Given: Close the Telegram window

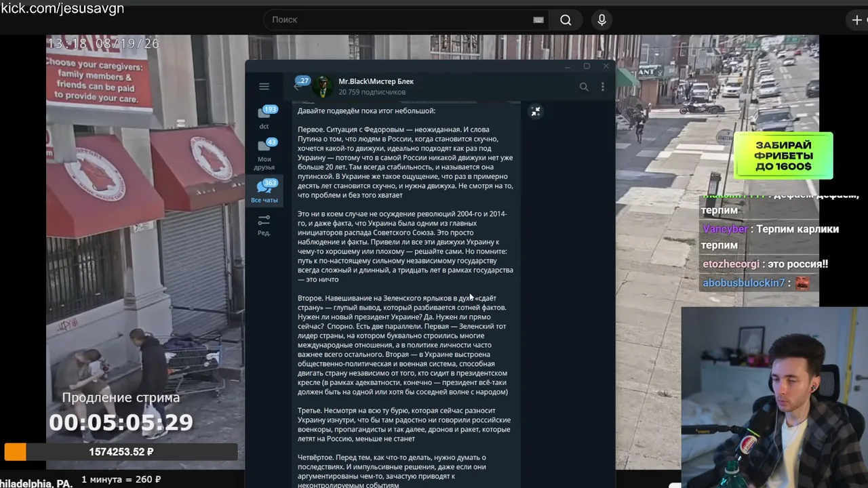Looking at the screenshot, I should pos(606,66).
